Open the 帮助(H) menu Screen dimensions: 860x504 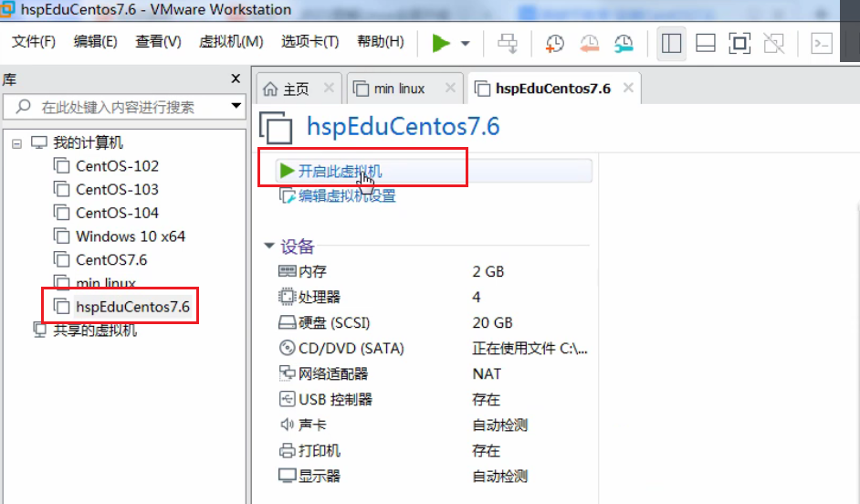tap(380, 42)
